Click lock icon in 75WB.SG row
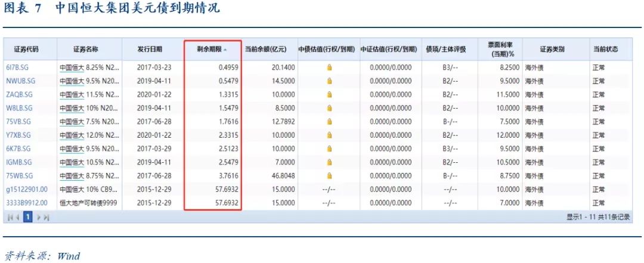This screenshot has height=263, width=644. tap(329, 176)
